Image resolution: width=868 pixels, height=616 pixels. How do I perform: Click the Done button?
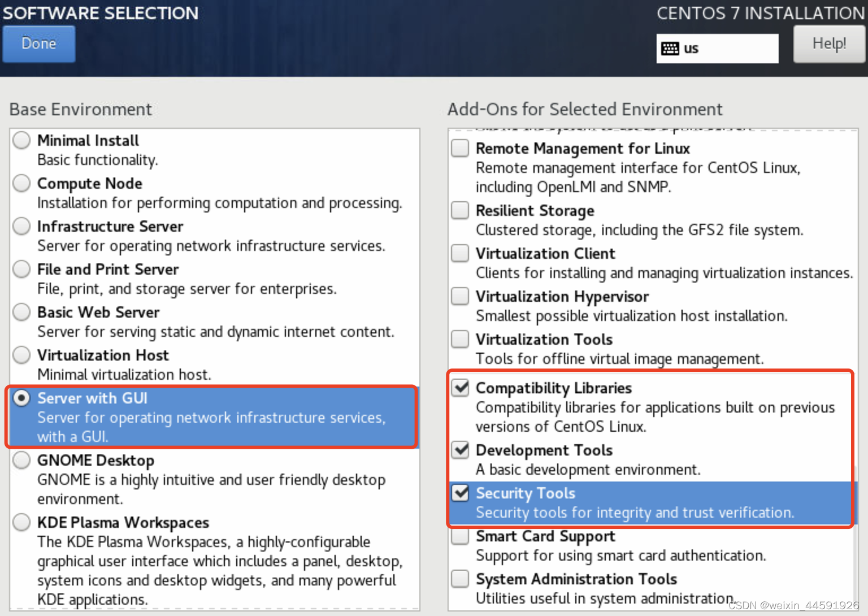tap(38, 43)
